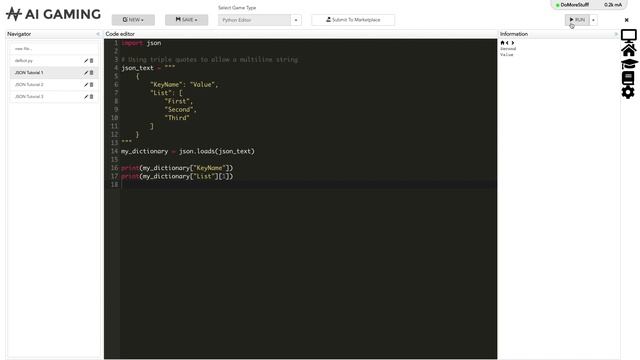Delete default.py with the trash icon

click(91, 60)
